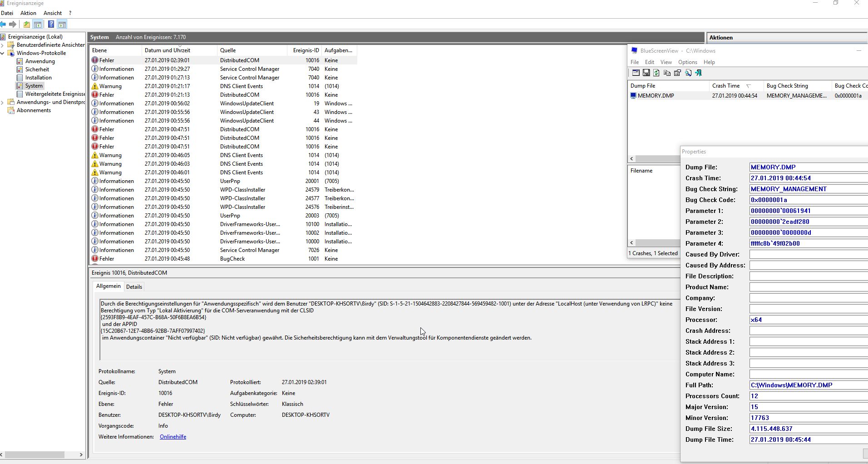This screenshot has width=868, height=464.
Task: Open the View menu in BlueScreenView
Action: pos(666,62)
